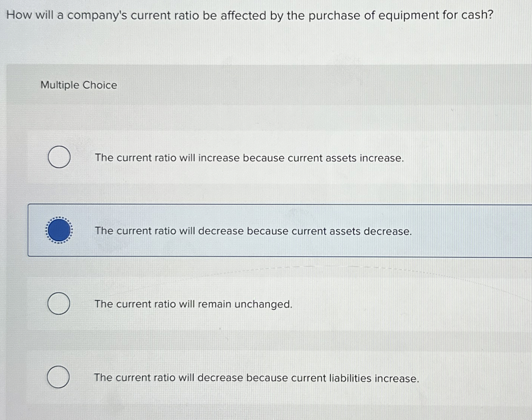Select the first answer radio button
Screen dimensions: 532x420
[x=58, y=157]
